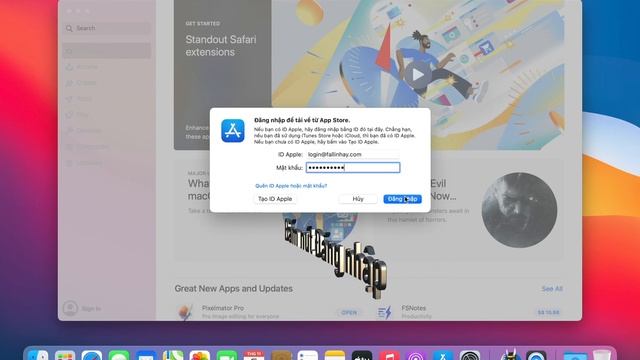Open the forgot Apple ID or password link
640x360 pixels.
pyautogui.click(x=291, y=186)
